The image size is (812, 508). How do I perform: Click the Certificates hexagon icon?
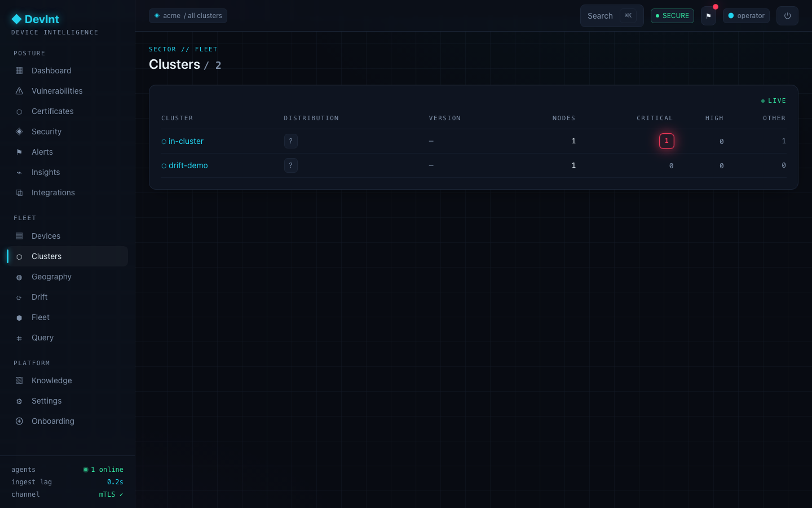pos(19,112)
